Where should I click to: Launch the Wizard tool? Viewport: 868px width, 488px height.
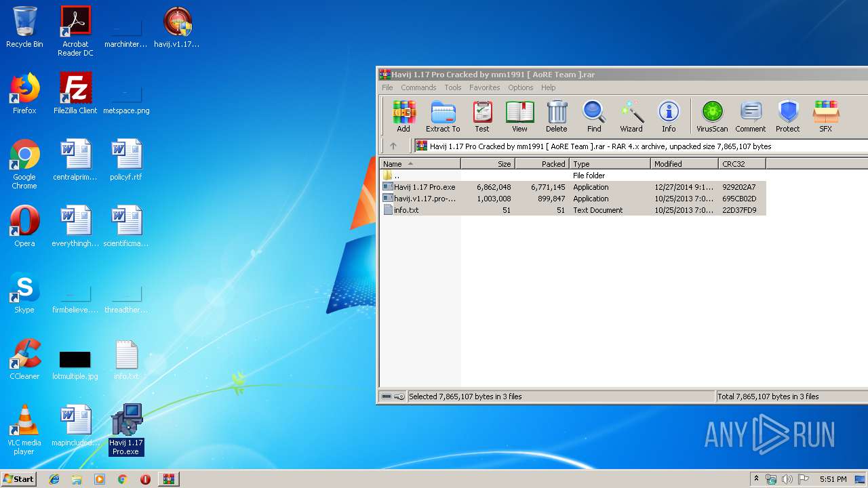coord(631,117)
